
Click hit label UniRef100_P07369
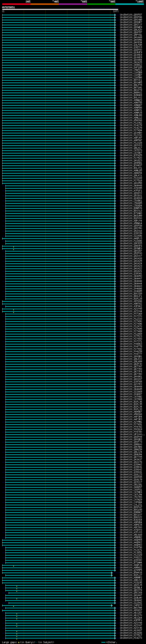pyautogui.click(x=131, y=314)
